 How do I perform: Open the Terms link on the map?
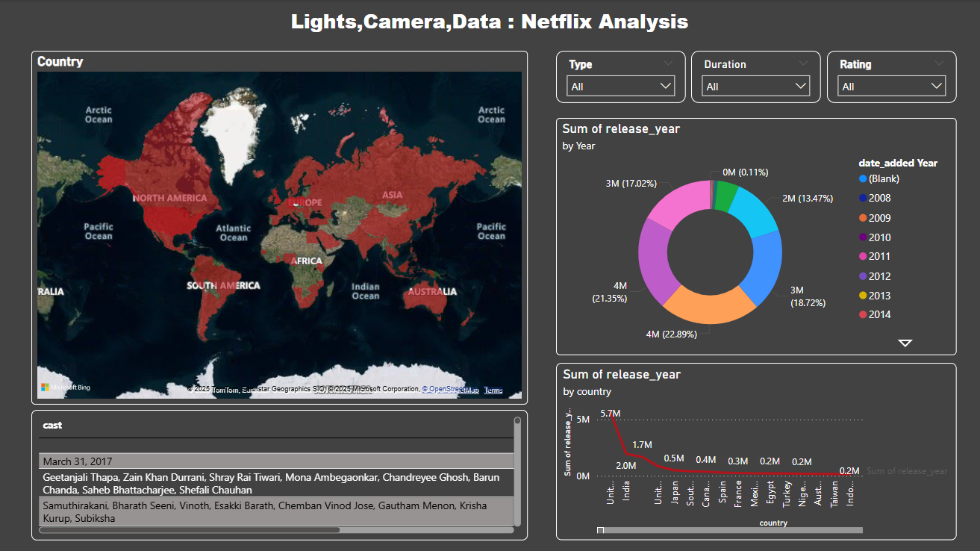493,390
